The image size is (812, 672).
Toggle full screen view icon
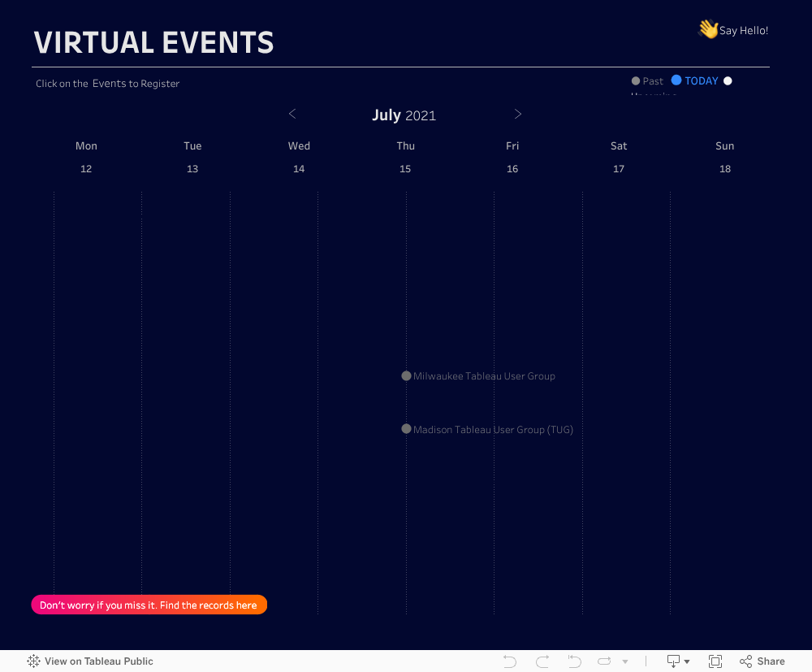coord(715,661)
